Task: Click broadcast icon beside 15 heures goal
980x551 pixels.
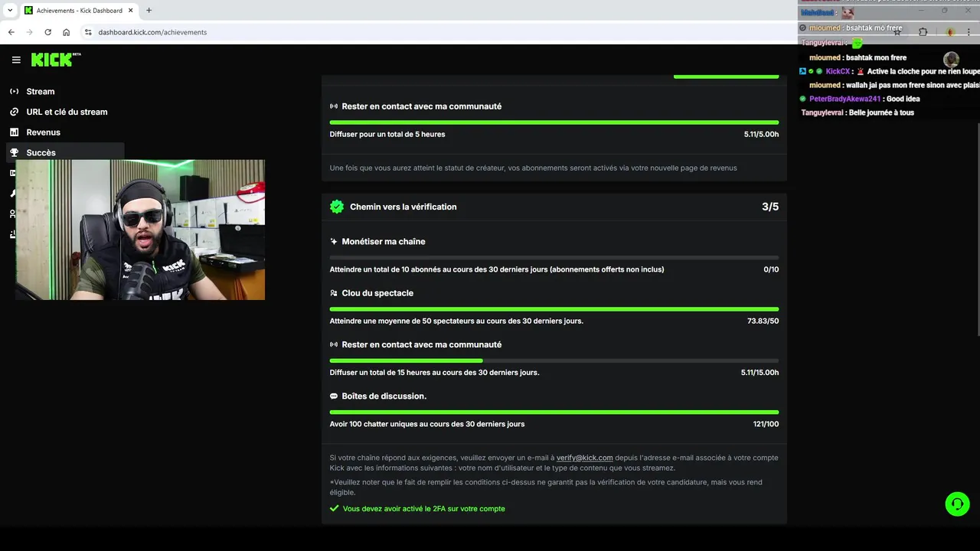Action: point(334,344)
